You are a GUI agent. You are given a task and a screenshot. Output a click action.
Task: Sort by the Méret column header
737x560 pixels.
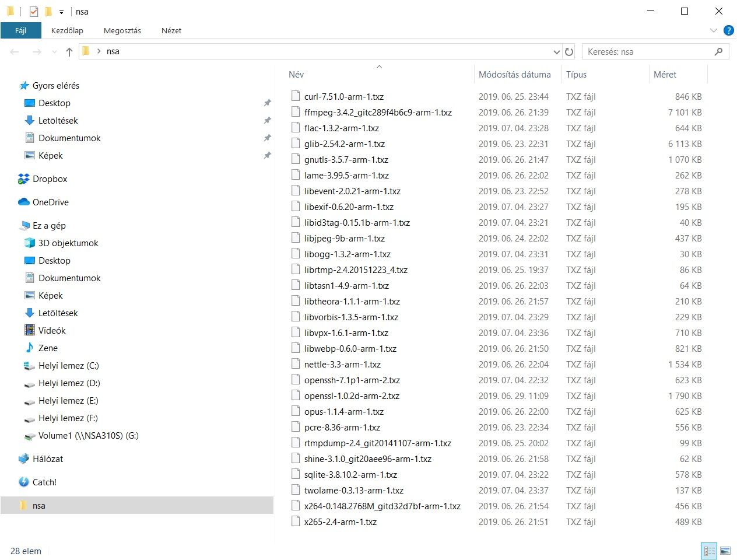point(665,75)
